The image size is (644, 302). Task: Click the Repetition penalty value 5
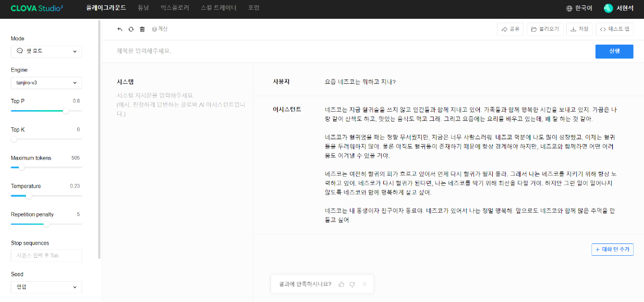click(x=78, y=214)
